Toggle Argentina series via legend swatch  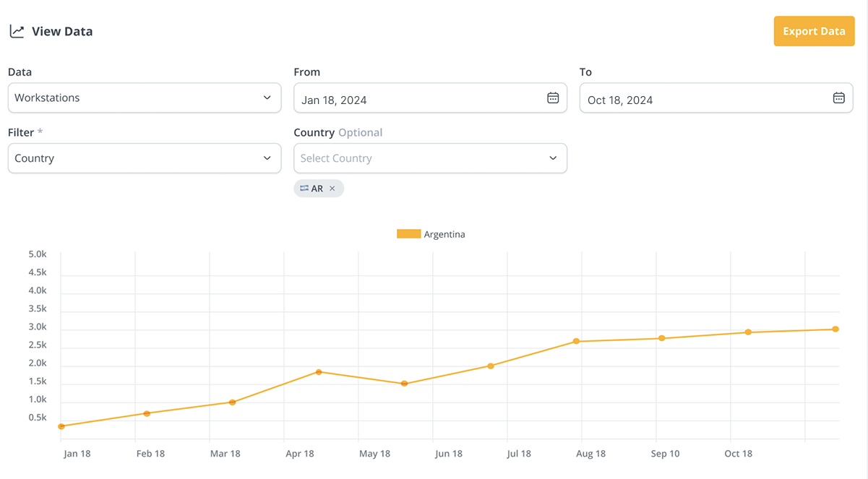click(x=408, y=234)
